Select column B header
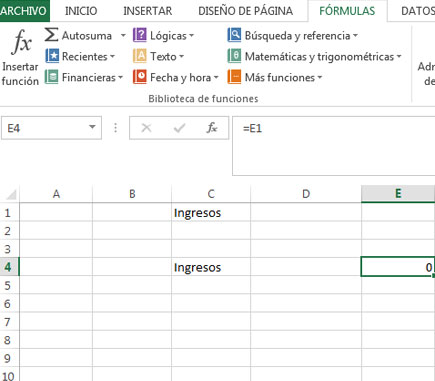This screenshot has height=381, width=435. [132, 194]
